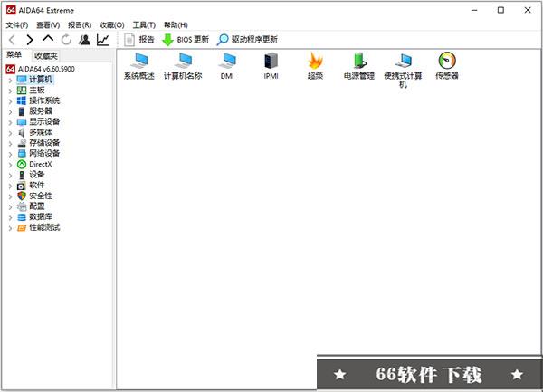
Task: Select the 安全性 security shield icon
Action: coord(22,196)
